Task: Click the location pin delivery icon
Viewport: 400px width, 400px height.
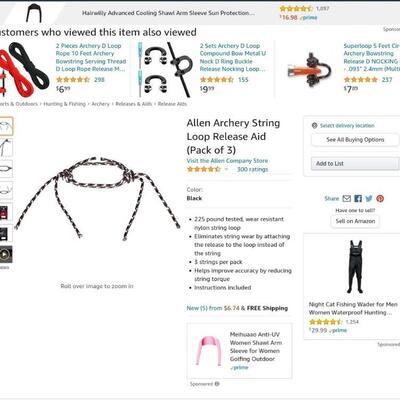Action: point(314,126)
